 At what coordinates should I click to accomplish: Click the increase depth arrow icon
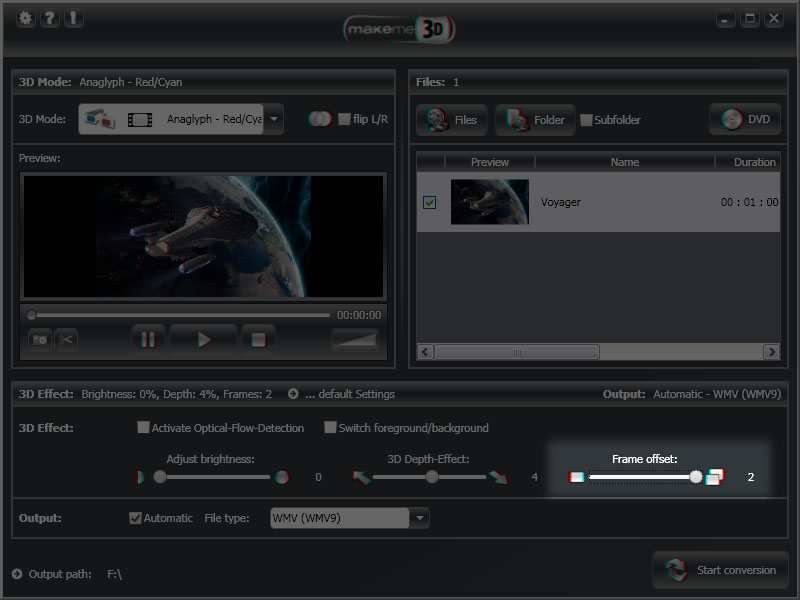[498, 478]
